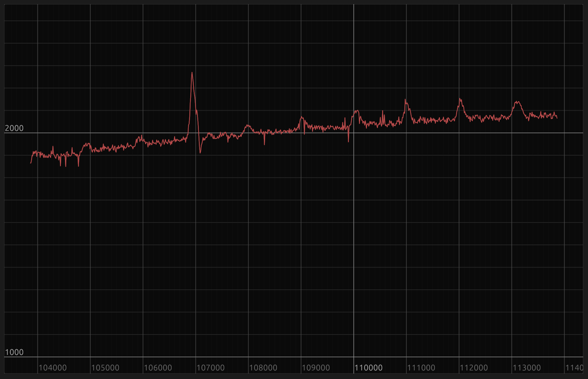The height and width of the screenshot is (379, 588).
Task: Click the 113000 x-axis label
Action: (x=527, y=368)
